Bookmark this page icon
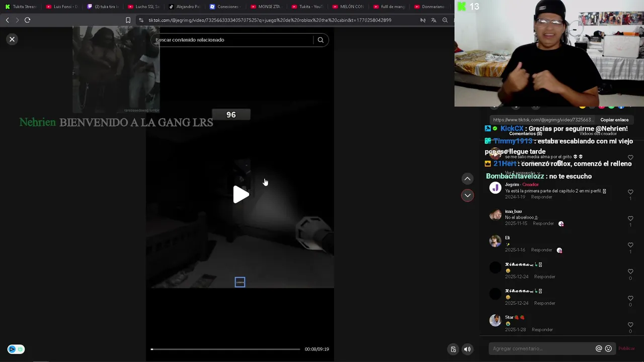644x362 pixels. (128, 20)
